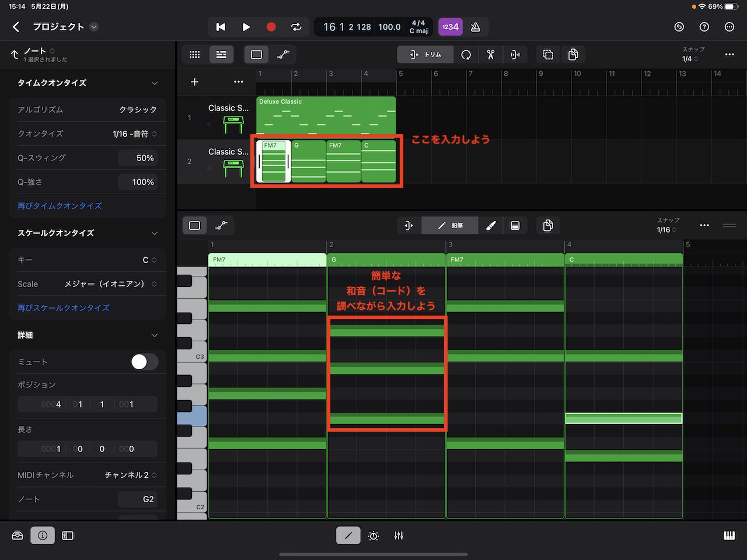Grab the piano roll resize handle
Viewport: 747px width, 560px height.
coord(729,225)
